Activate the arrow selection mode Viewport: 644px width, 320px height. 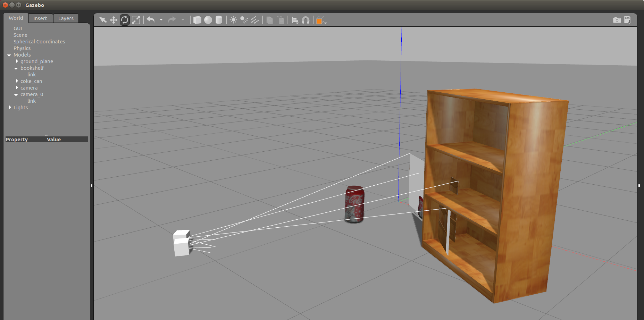(x=102, y=20)
